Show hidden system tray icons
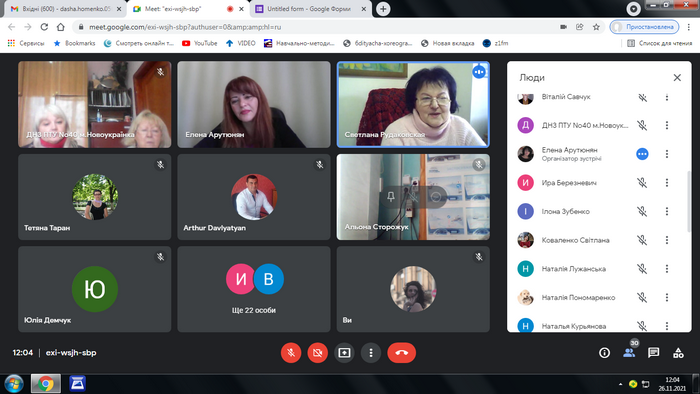The image size is (700, 394). (x=620, y=384)
